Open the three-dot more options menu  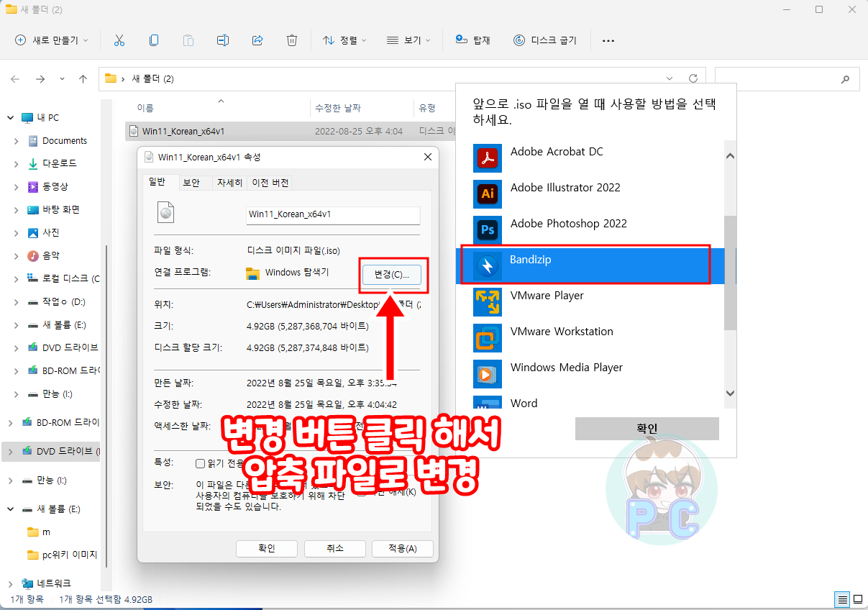tap(608, 41)
